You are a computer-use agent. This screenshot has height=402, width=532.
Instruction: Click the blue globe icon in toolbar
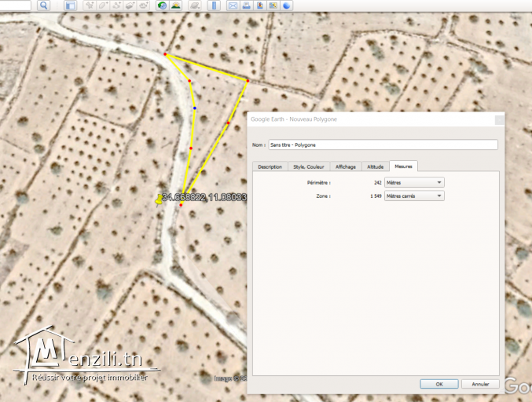click(287, 5)
